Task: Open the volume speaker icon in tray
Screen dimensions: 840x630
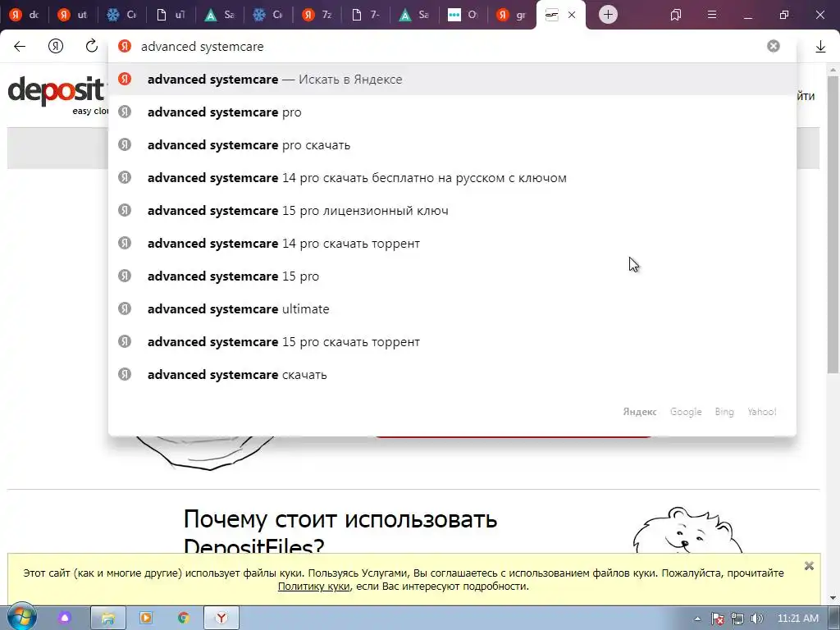Action: tap(756, 619)
